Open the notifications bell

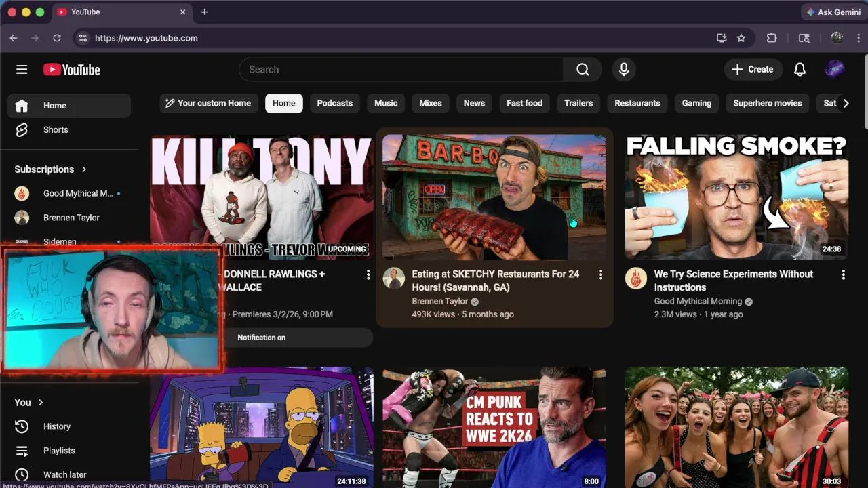[x=800, y=69]
